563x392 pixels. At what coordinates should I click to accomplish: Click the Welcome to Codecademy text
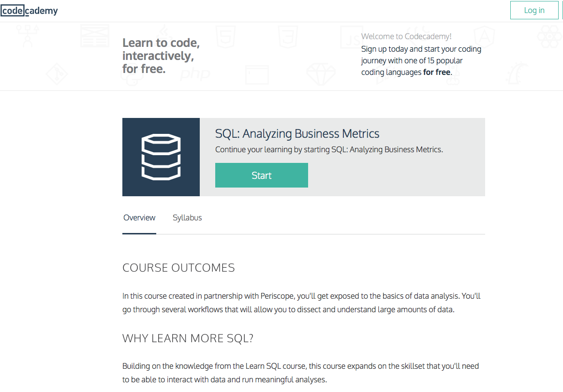(x=406, y=36)
